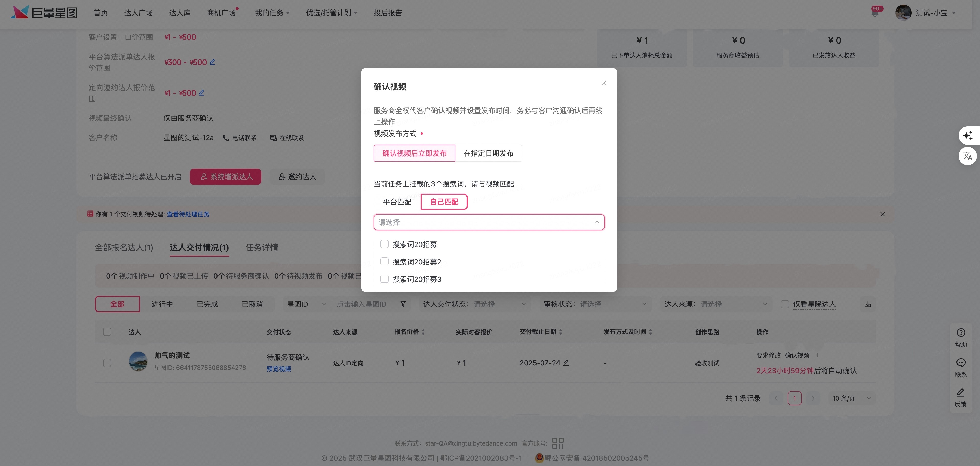Edit 平台算法派单达人报价范围 pencil icon
Image resolution: width=980 pixels, height=466 pixels.
(212, 62)
